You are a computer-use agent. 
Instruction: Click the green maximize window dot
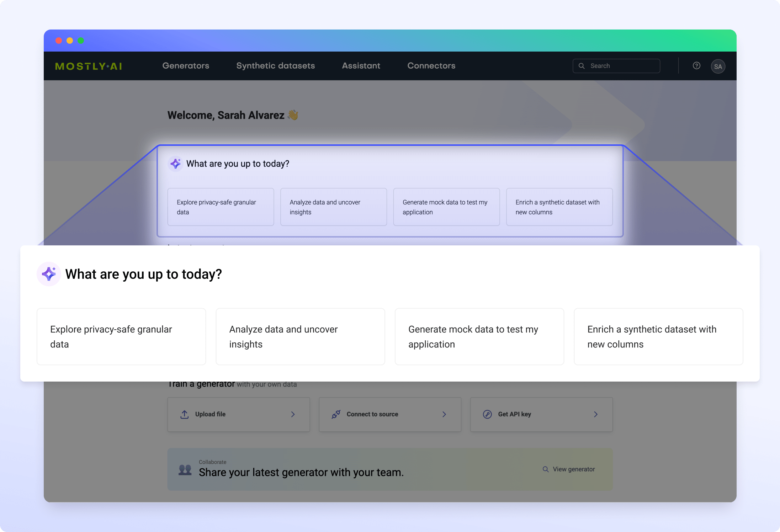coord(81,41)
